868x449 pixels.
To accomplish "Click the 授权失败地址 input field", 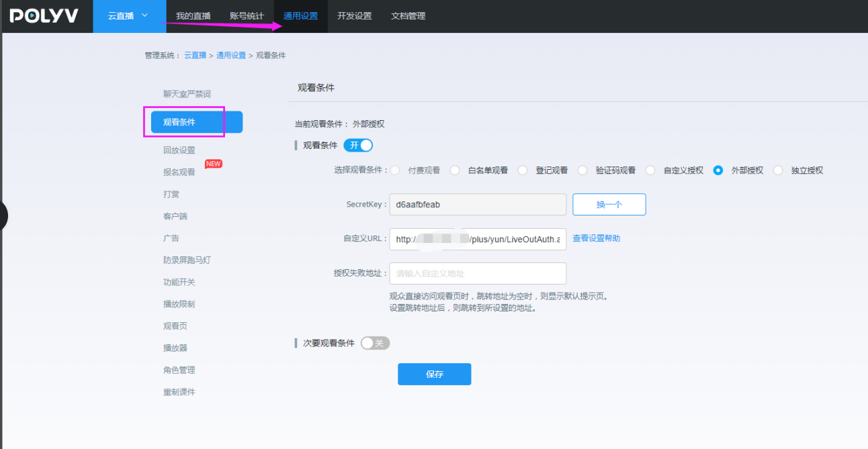I will point(477,274).
